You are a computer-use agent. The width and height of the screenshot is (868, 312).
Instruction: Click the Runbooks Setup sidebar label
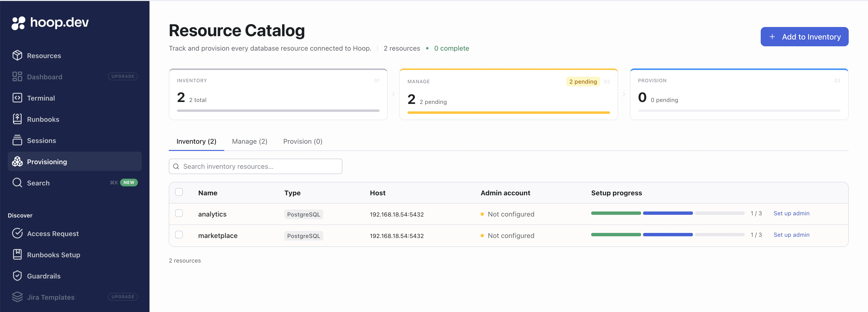point(54,255)
